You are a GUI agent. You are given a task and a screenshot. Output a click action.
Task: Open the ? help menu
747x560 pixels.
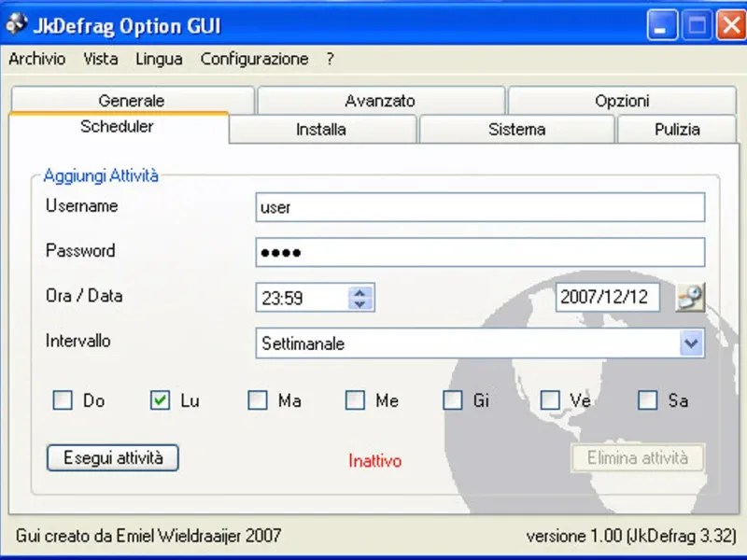click(331, 59)
